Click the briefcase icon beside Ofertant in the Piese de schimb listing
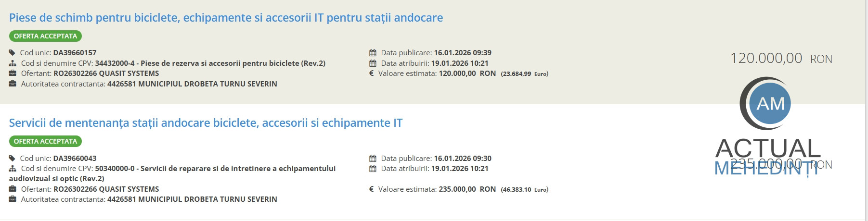This screenshot has width=868, height=221. [x=13, y=74]
